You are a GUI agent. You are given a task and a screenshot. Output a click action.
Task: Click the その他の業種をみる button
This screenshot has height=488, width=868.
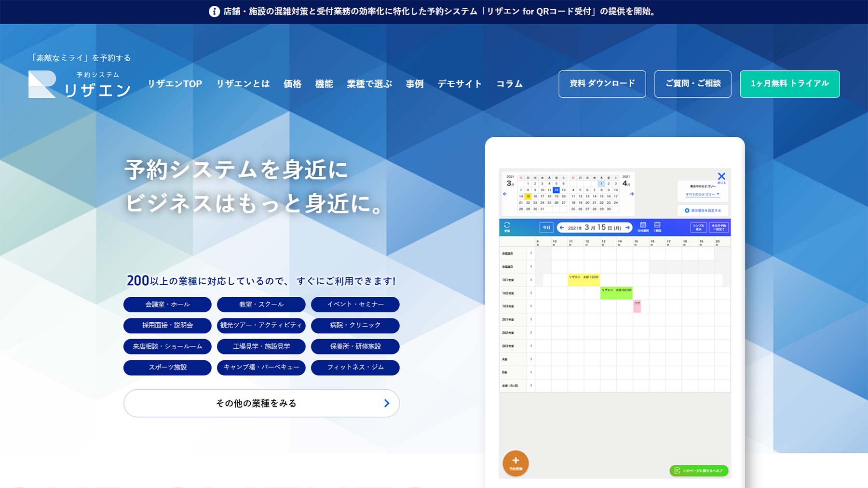[261, 403]
